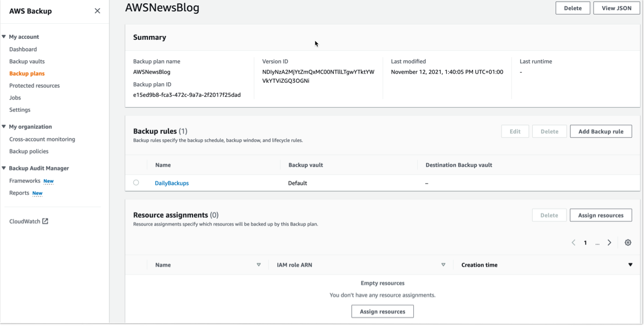Click page 1 in the pagination control

pos(585,242)
